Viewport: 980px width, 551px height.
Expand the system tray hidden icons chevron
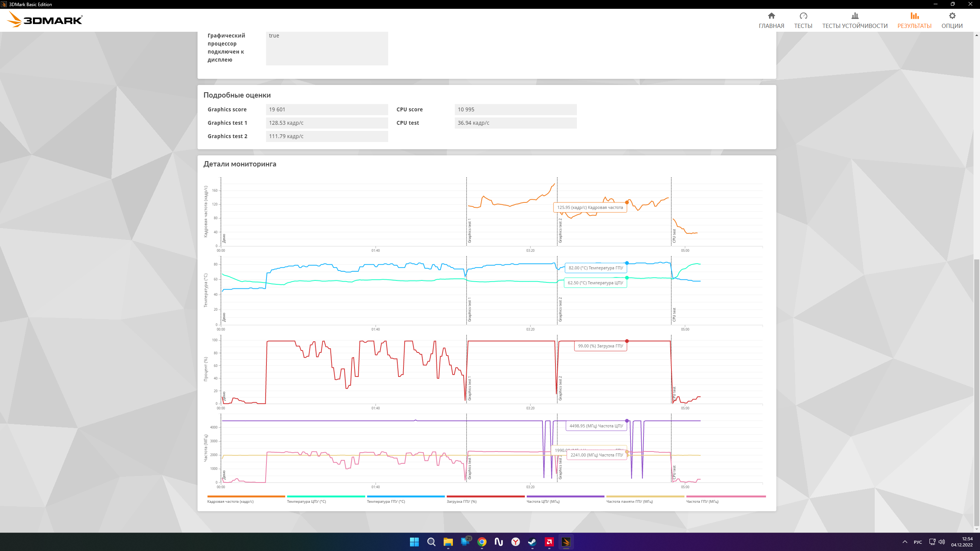[905, 542]
